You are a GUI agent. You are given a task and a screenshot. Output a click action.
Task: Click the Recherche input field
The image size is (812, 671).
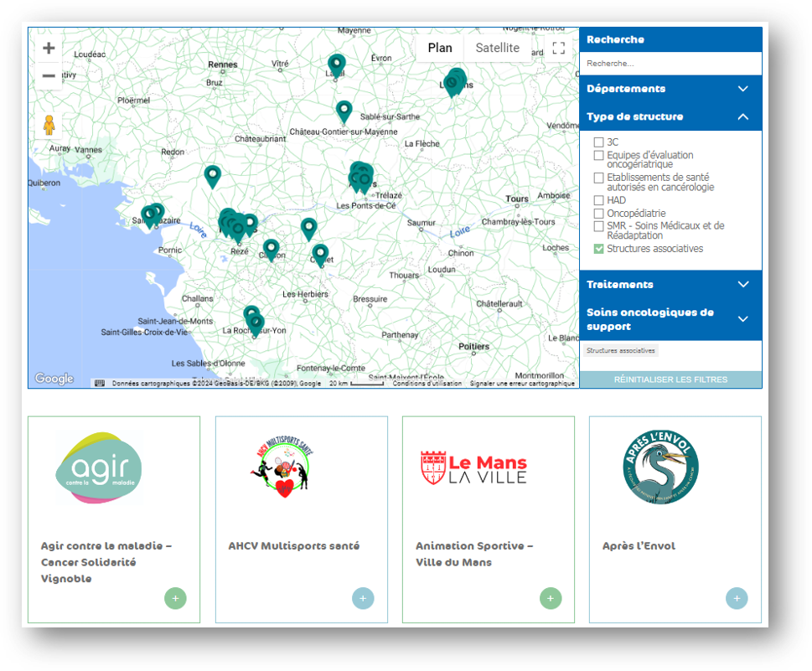[670, 63]
